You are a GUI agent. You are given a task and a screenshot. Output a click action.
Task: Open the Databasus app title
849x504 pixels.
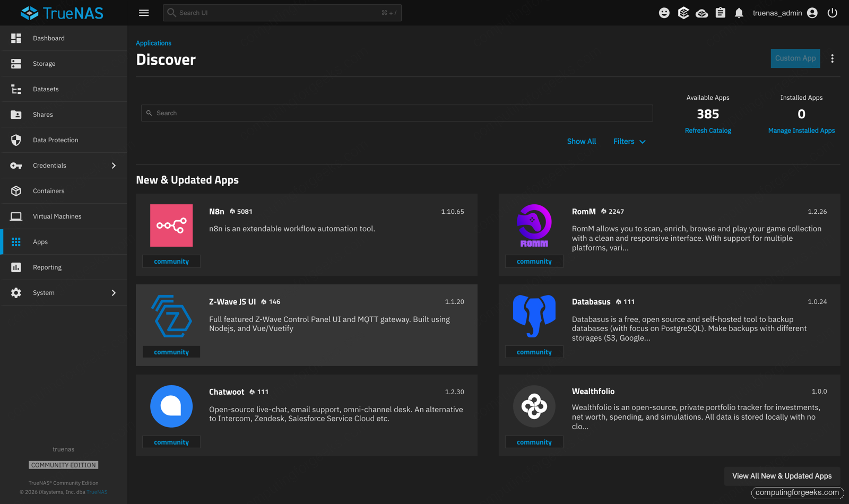pos(591,302)
